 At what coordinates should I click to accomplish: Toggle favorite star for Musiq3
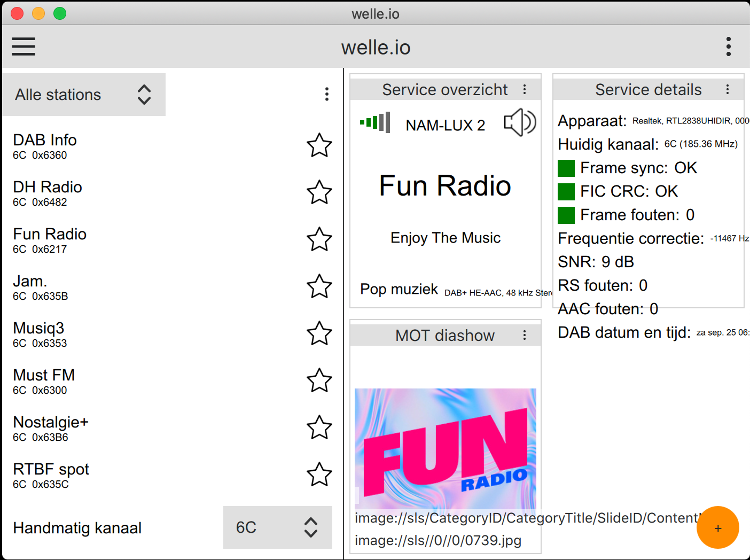[x=319, y=333]
